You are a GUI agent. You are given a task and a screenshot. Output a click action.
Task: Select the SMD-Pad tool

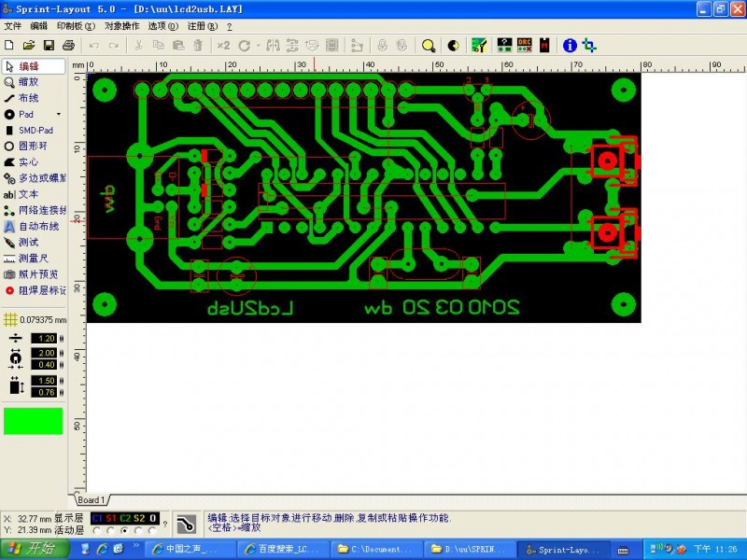tap(31, 130)
